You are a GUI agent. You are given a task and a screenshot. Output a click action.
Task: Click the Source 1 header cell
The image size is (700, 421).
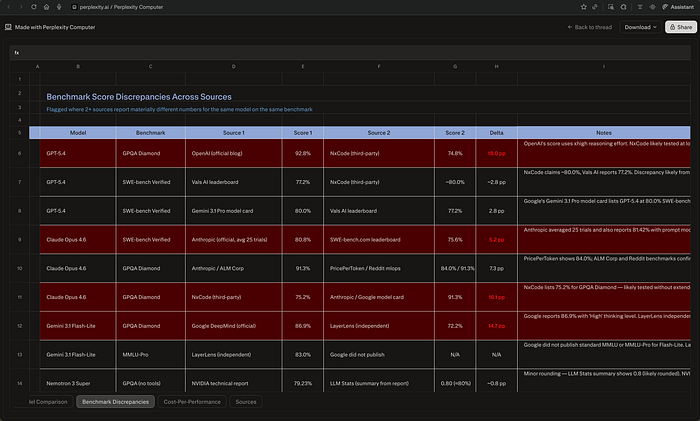click(x=233, y=133)
